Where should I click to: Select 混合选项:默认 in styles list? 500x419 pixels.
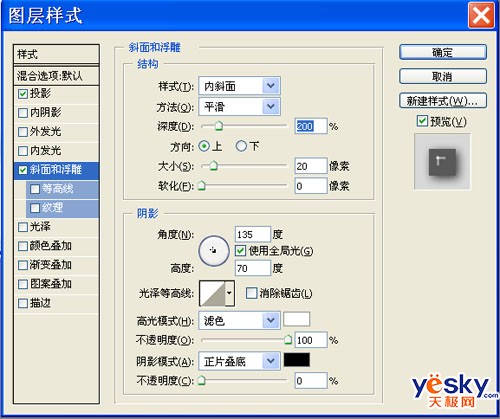coord(56,76)
